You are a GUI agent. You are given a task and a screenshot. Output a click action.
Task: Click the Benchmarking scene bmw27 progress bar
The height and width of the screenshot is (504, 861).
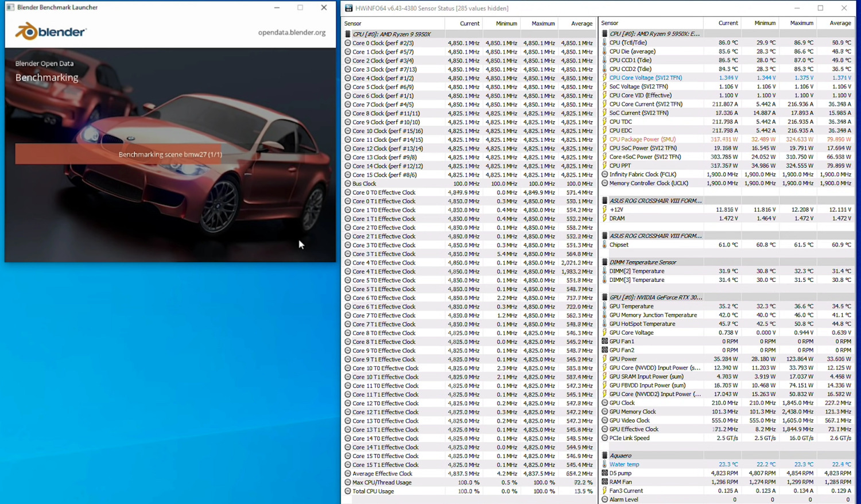170,154
